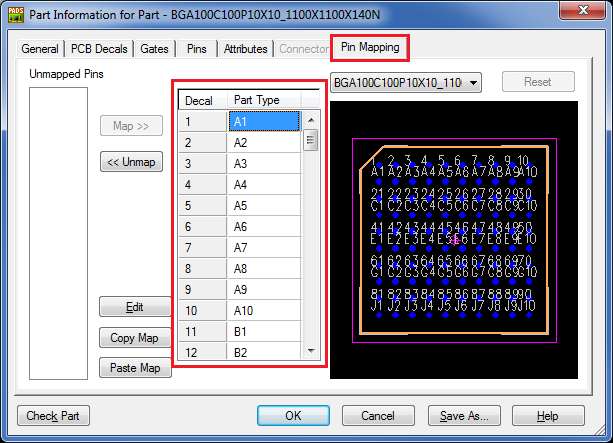Select the A4 part type cell
The image size is (613, 443).
(x=264, y=185)
